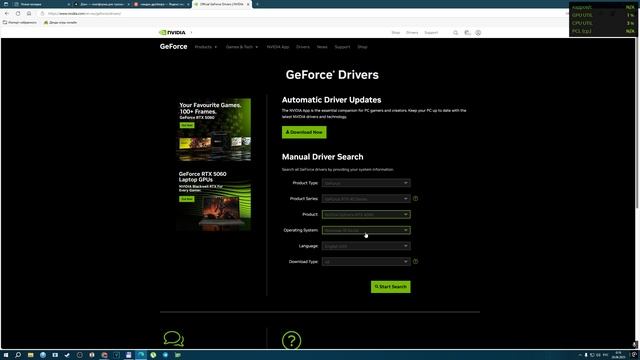Open the Product dropdown

[x=366, y=215]
